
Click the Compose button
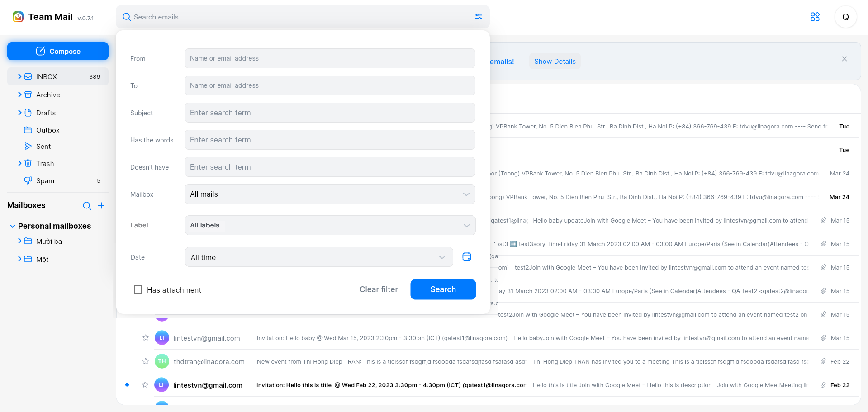click(58, 51)
